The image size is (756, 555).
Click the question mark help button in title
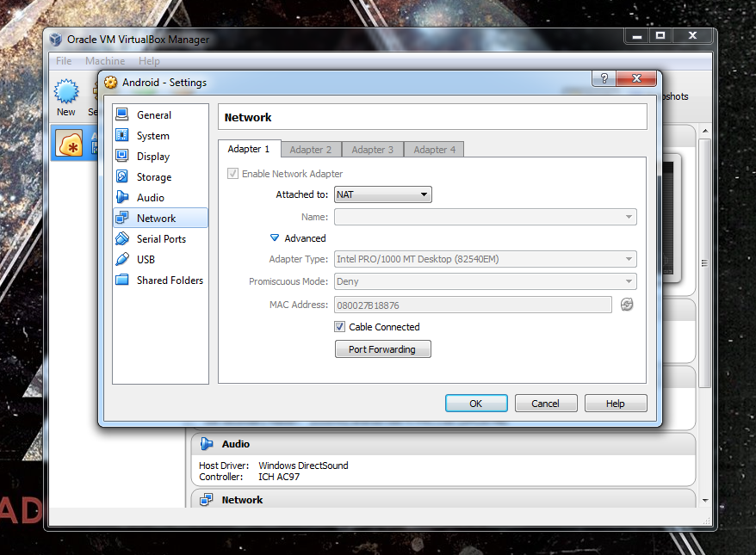[x=604, y=78]
